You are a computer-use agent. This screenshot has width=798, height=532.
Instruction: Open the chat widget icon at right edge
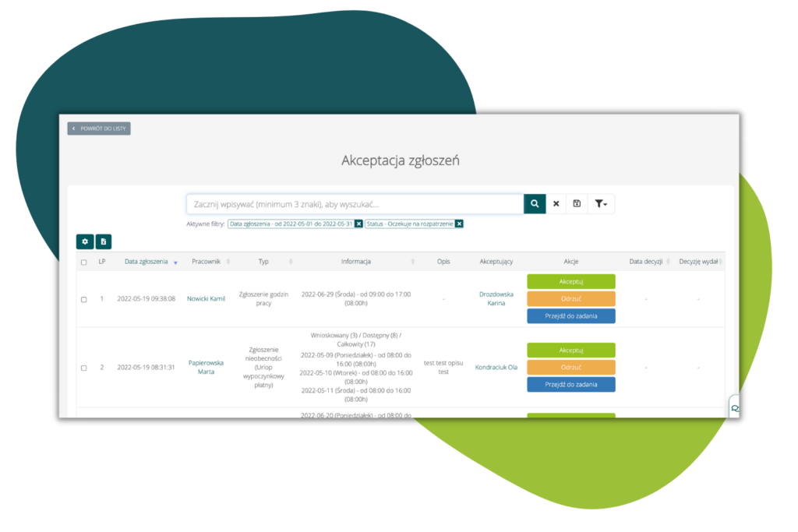(x=735, y=408)
